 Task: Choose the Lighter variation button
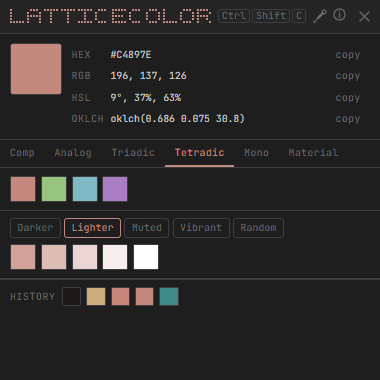click(92, 228)
